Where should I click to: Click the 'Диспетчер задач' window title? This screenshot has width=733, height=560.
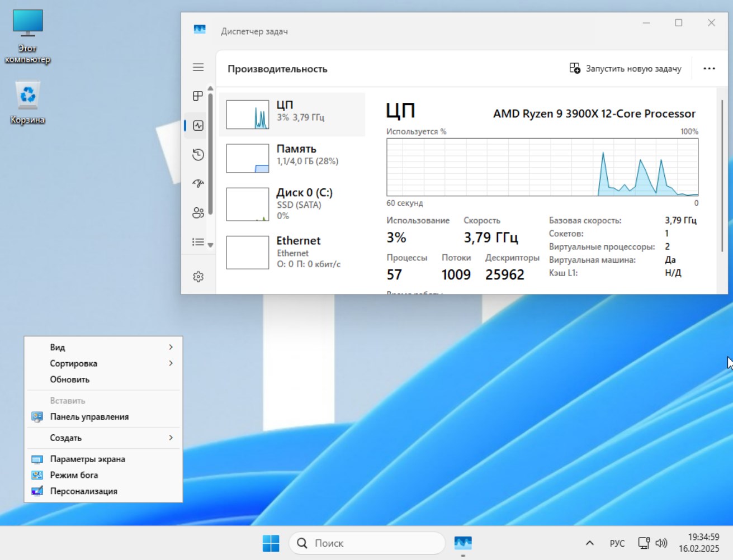[x=254, y=31]
